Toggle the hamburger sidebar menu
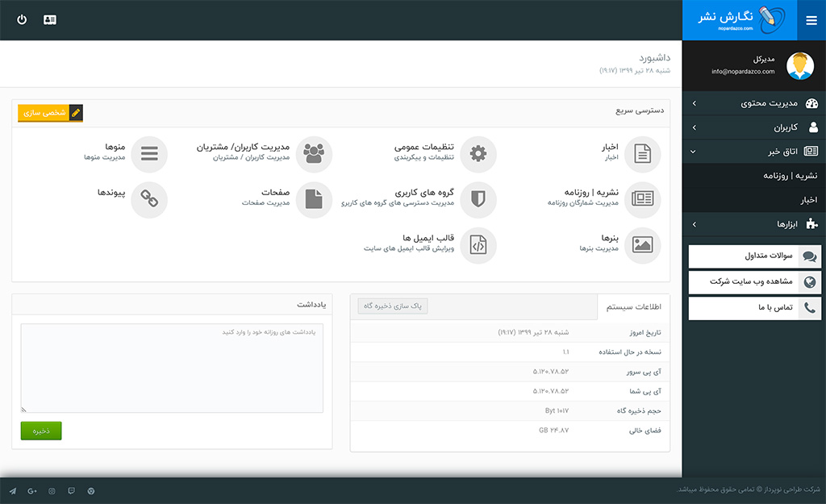The width and height of the screenshot is (826, 504). pos(811,20)
